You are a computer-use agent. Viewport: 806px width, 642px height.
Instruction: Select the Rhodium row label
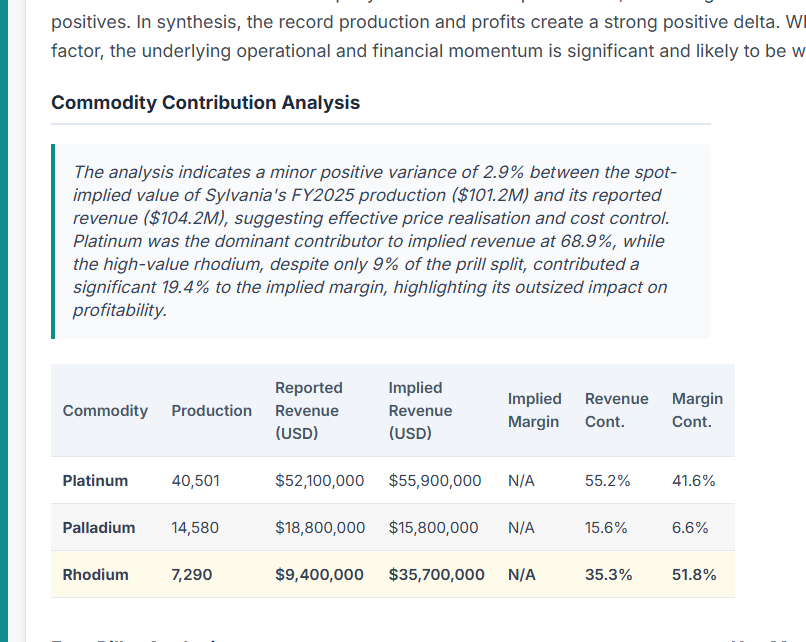point(96,575)
